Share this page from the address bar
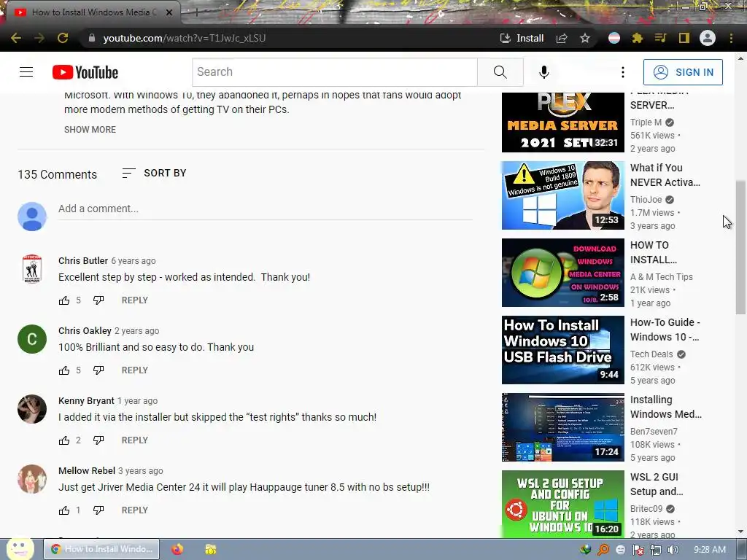 (x=562, y=38)
